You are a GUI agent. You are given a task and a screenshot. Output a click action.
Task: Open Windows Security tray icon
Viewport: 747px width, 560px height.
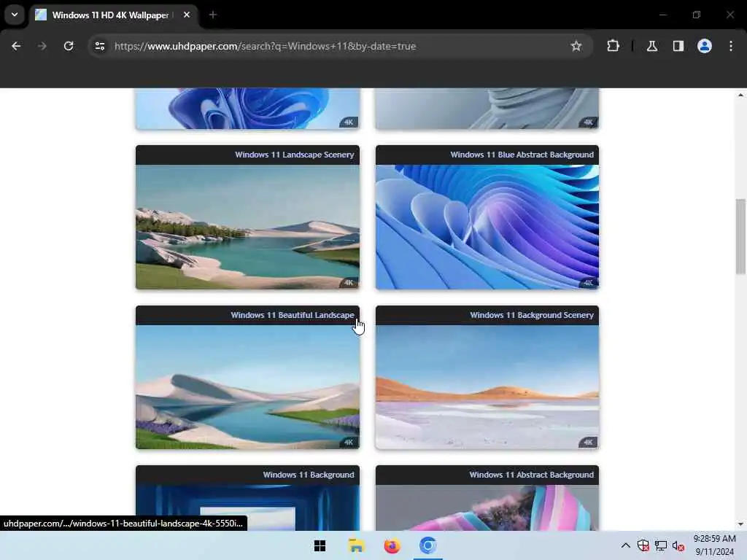pos(643,545)
